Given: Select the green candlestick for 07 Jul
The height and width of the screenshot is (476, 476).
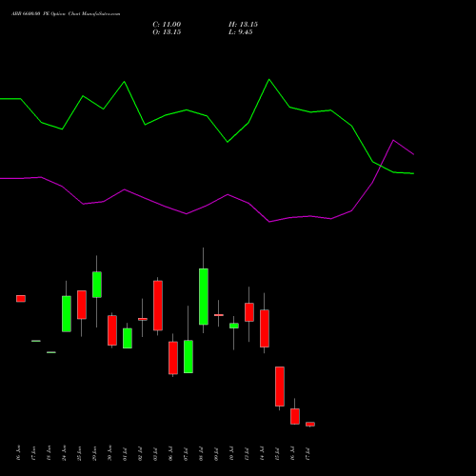Looking at the screenshot, I should point(188,357).
